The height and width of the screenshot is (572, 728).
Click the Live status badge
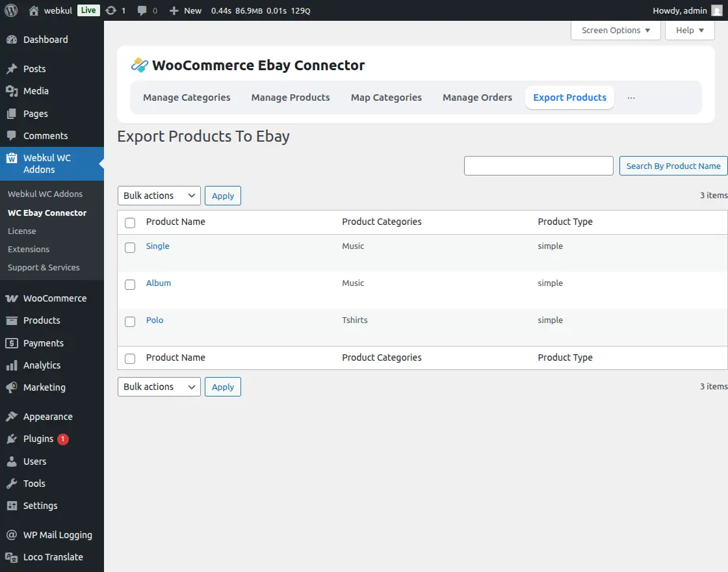[88, 10]
